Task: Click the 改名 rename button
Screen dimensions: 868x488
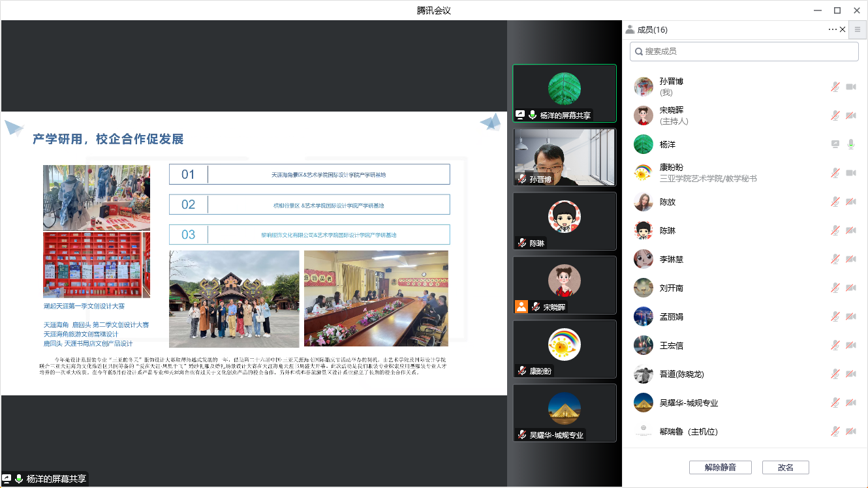Action: [786, 467]
